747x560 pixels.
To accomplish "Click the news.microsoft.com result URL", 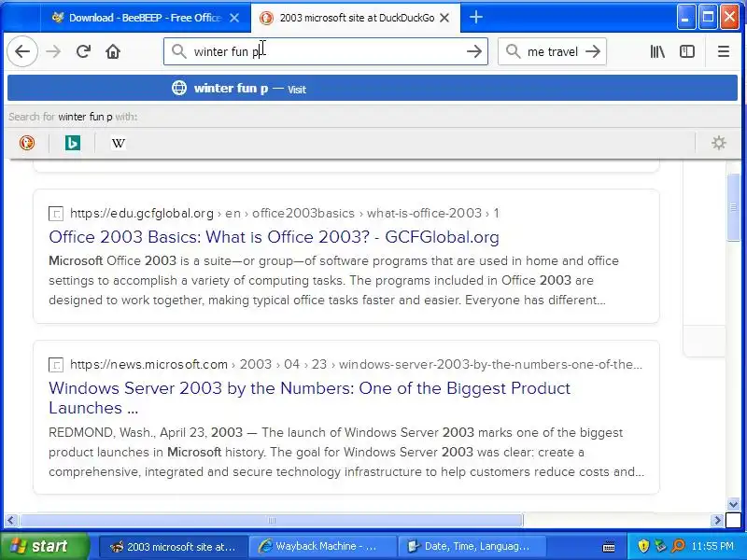I will click(x=356, y=364).
